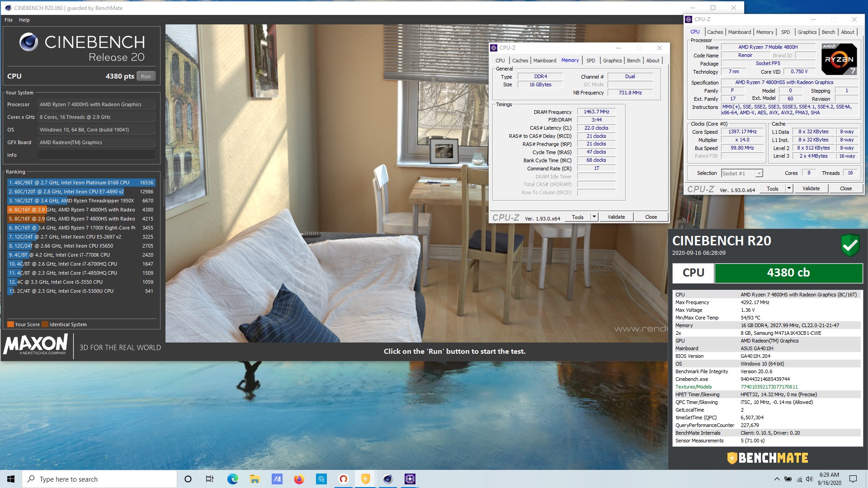This screenshot has width=868, height=488.
Task: Open SPD tab in top-right CPU-Z window
Action: tap(786, 32)
